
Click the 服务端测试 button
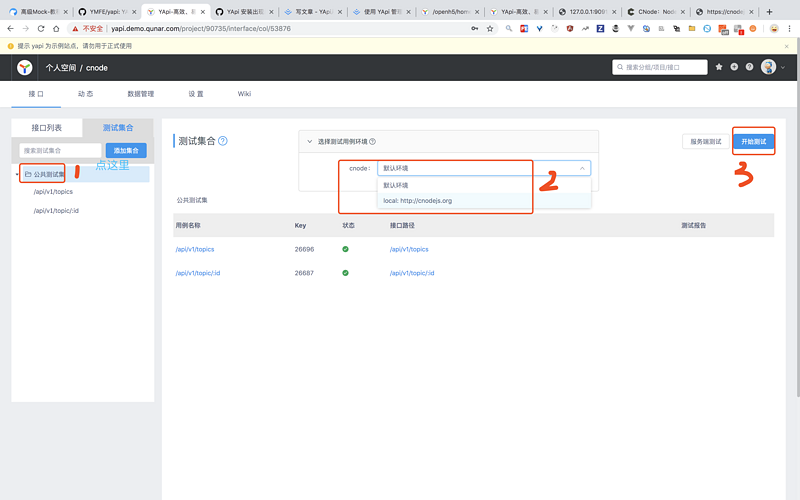tap(706, 141)
